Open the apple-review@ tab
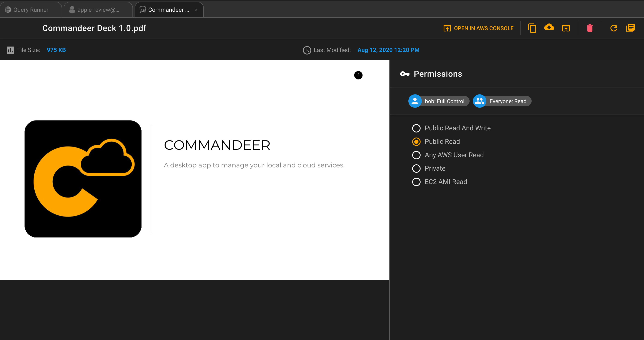 coord(98,10)
